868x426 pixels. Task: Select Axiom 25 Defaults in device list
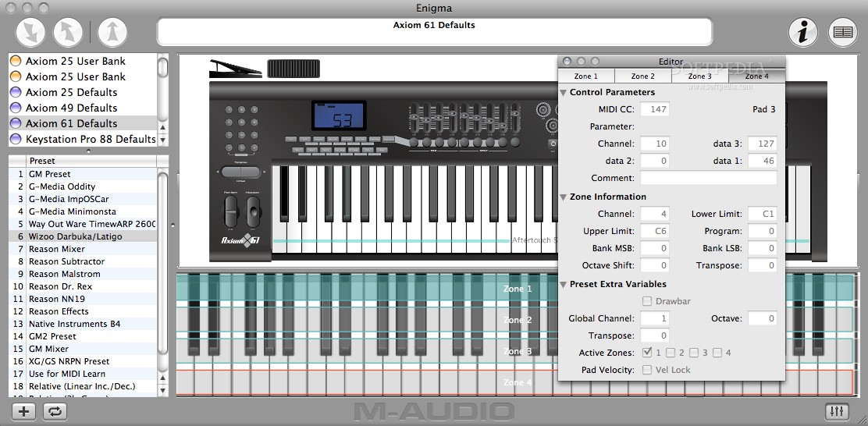83,92
